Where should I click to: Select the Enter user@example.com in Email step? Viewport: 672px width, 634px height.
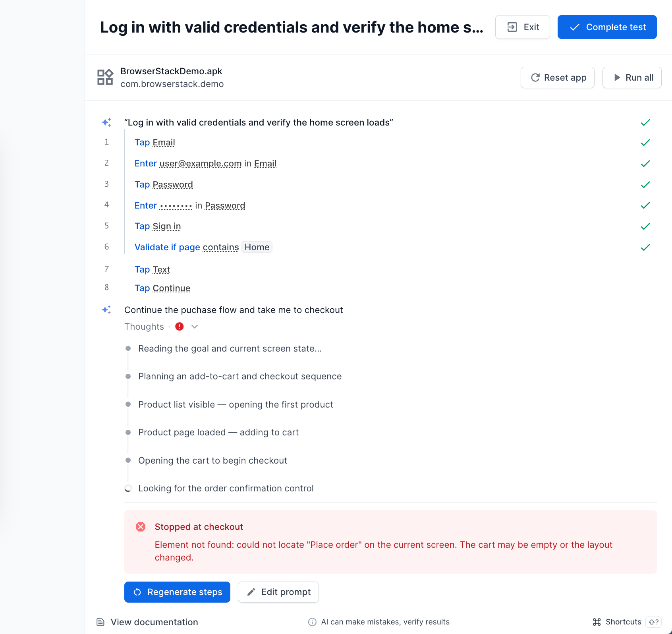tap(205, 163)
